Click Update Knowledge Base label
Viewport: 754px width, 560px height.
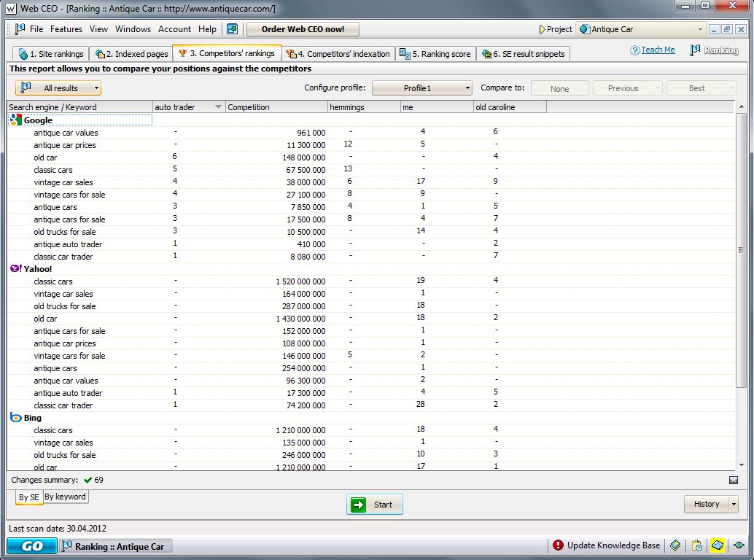pyautogui.click(x=613, y=545)
